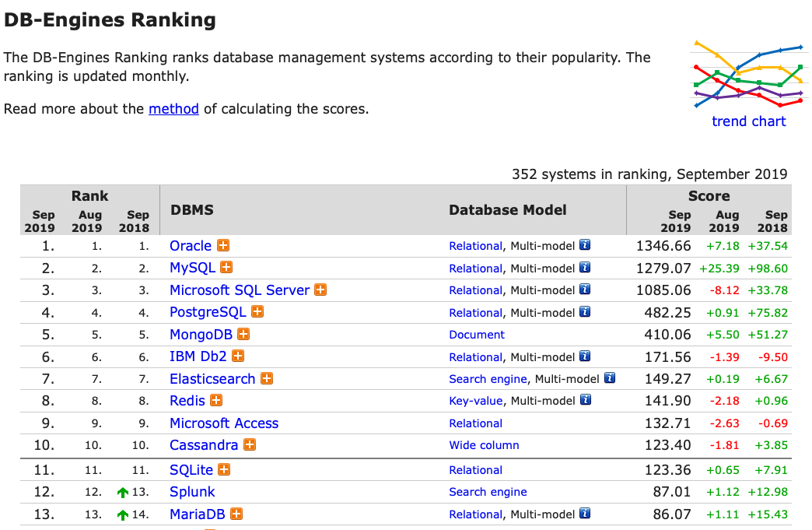Viewport: 812px width, 530px height.
Task: Follow the PostgreSQL link
Action: point(208,312)
